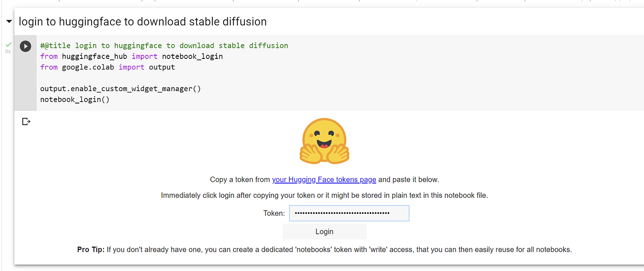This screenshot has height=271, width=644.
Task: Focus the Token password field
Action: [349, 213]
